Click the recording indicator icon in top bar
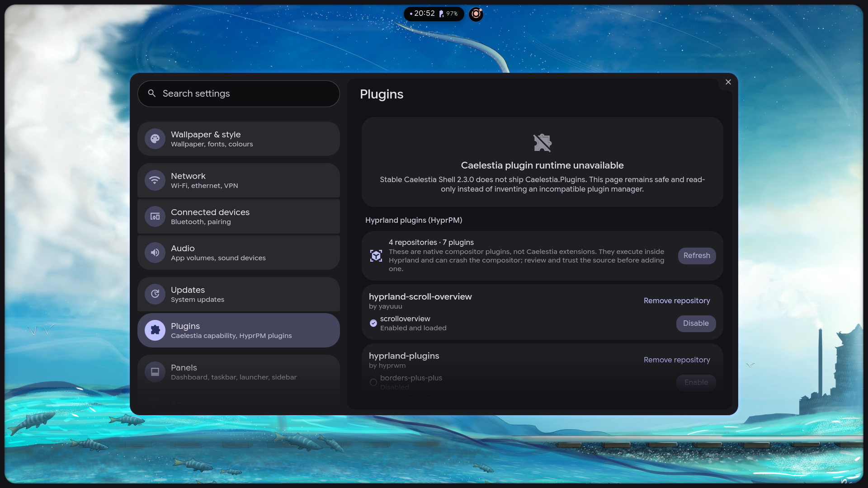This screenshot has width=868, height=488. pos(476,14)
